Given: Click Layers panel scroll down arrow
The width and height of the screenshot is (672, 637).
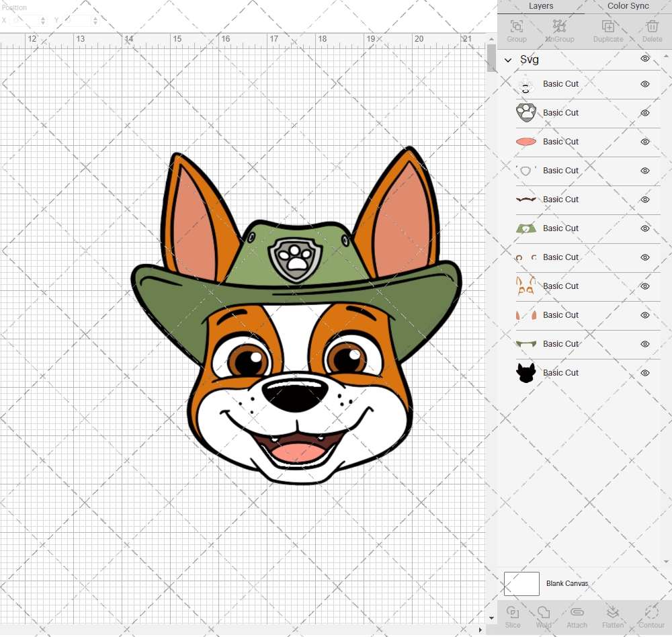Looking at the screenshot, I should pyautogui.click(x=665, y=562).
